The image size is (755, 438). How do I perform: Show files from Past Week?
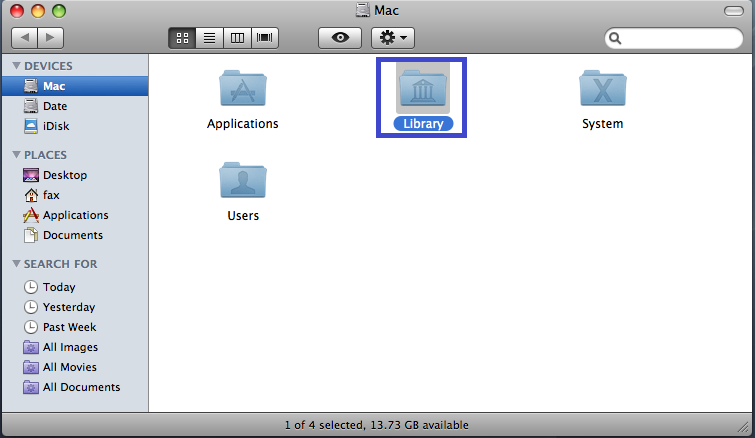75,327
